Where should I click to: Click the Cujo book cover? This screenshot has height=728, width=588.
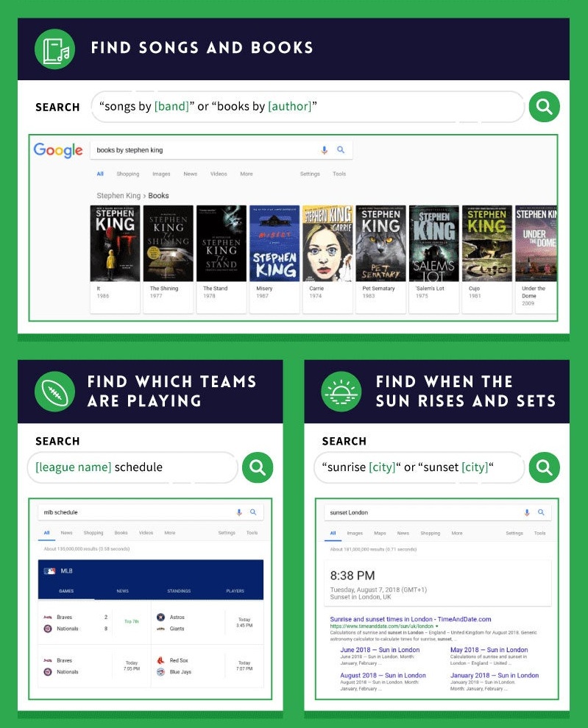pos(487,244)
